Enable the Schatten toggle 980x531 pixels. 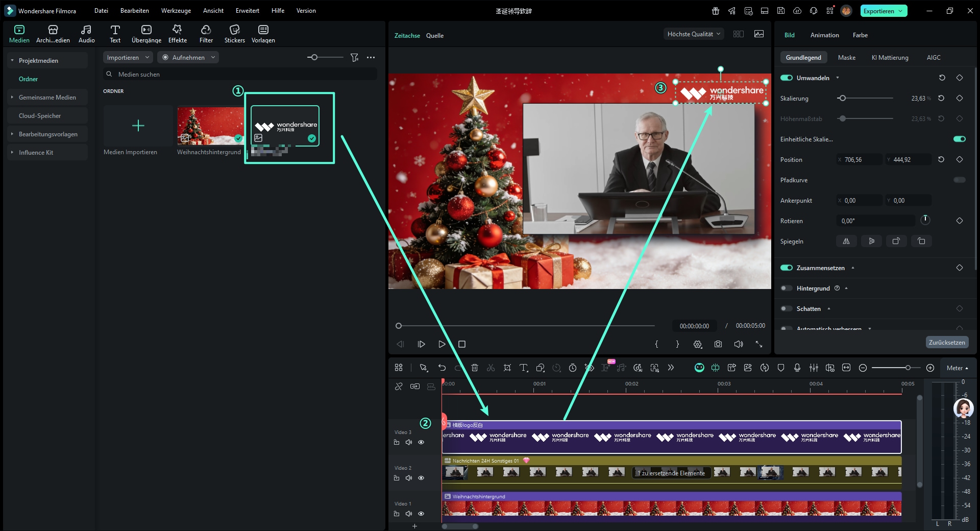(x=787, y=308)
